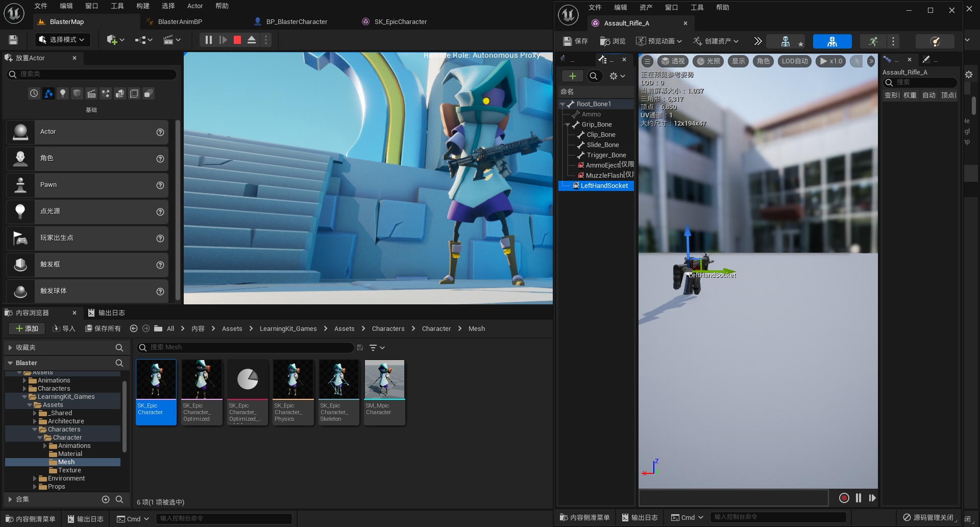The height and width of the screenshot is (527, 980).
Task: Click the record button under preview viewport
Action: (844, 498)
